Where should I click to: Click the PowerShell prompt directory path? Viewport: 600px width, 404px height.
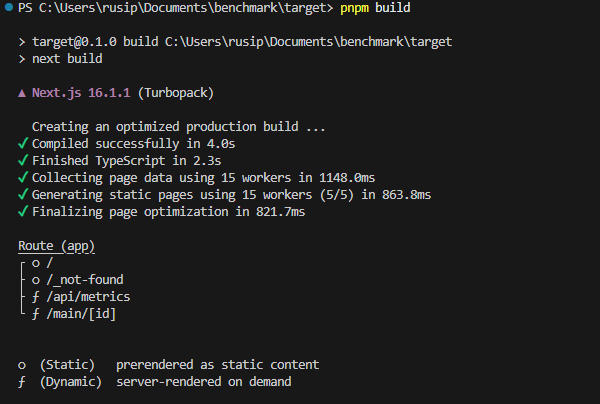[183, 8]
